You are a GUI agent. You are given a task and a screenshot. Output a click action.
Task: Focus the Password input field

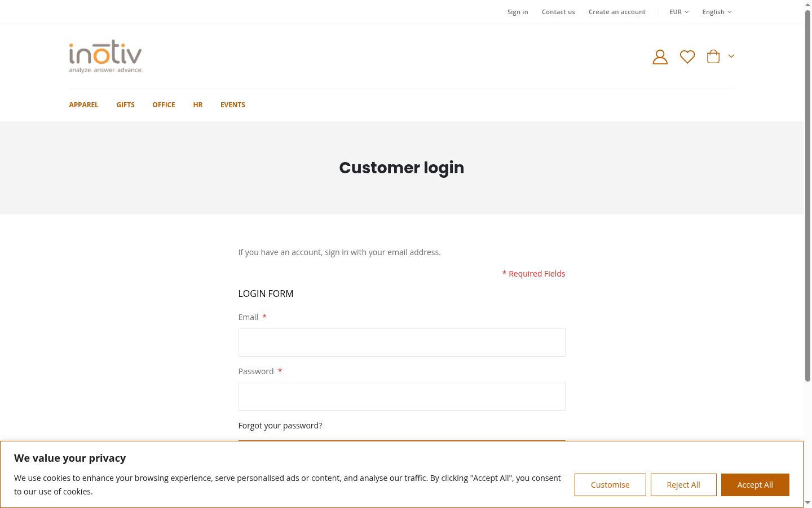401,397
